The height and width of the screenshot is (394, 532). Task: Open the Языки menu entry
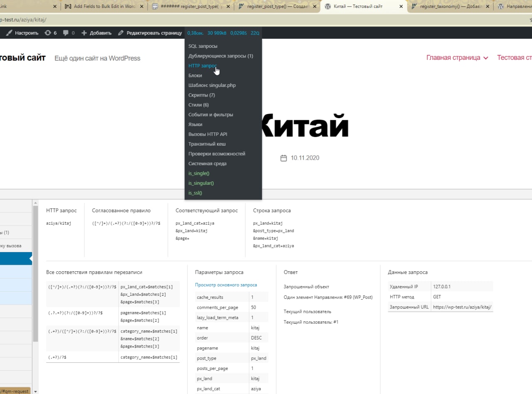click(195, 124)
